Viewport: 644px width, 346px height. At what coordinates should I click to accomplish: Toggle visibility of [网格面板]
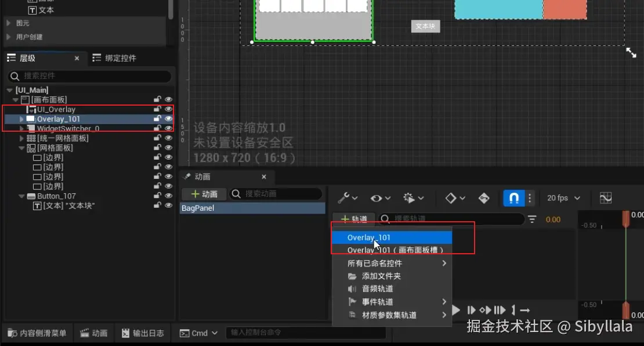pyautogui.click(x=168, y=147)
